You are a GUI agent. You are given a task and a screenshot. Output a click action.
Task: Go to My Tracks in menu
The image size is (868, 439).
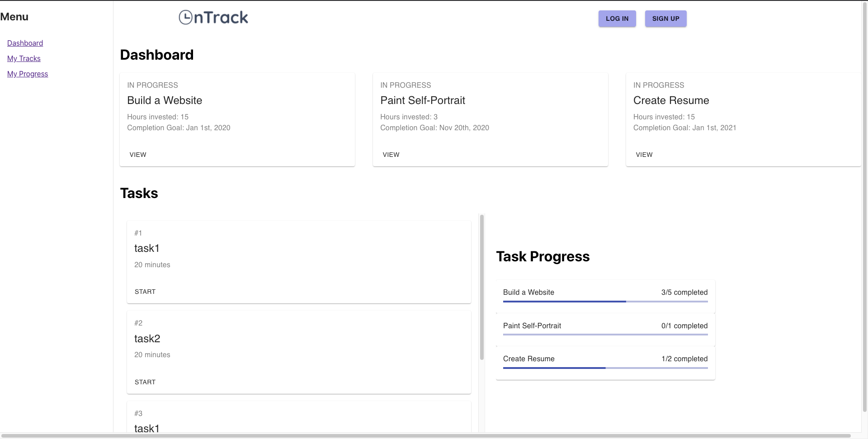click(24, 58)
